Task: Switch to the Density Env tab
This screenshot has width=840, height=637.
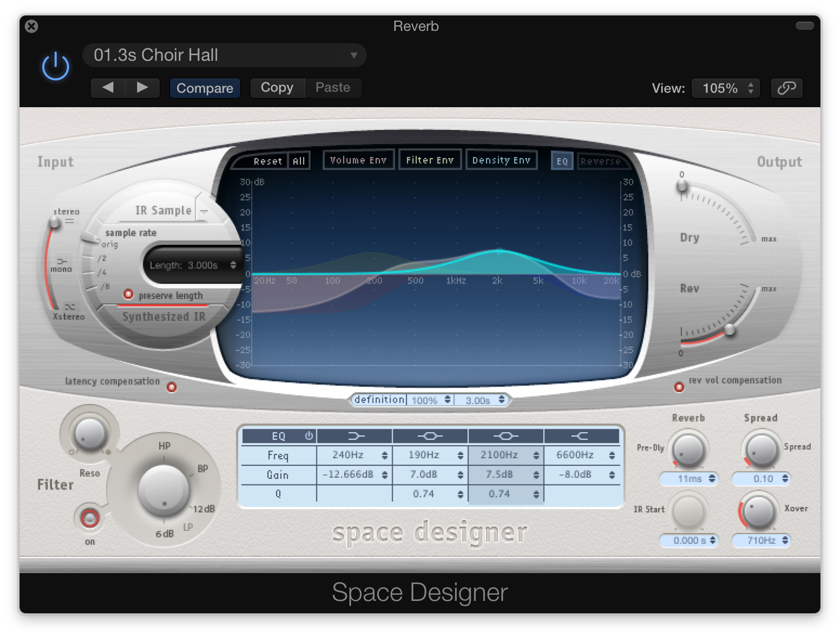Action: click(x=501, y=160)
